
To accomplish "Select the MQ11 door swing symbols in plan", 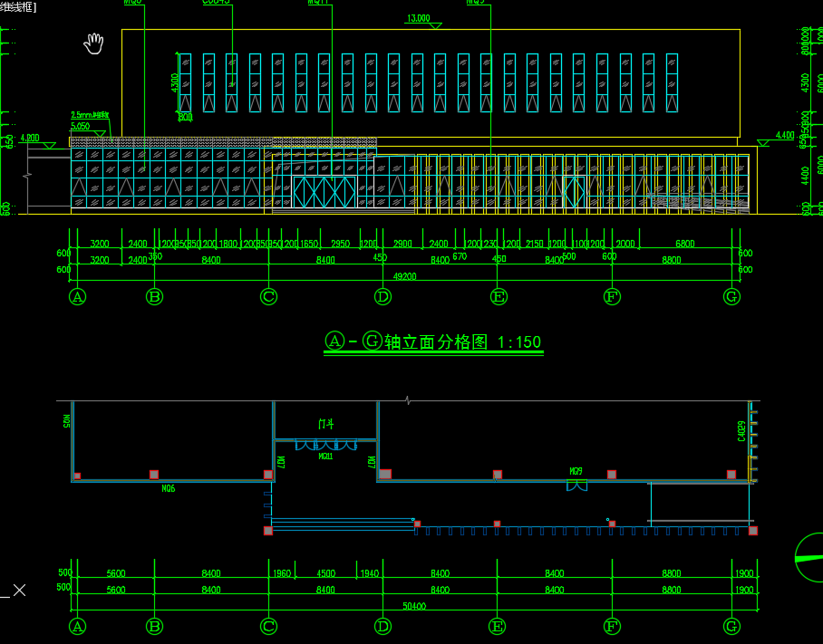I will (x=326, y=446).
